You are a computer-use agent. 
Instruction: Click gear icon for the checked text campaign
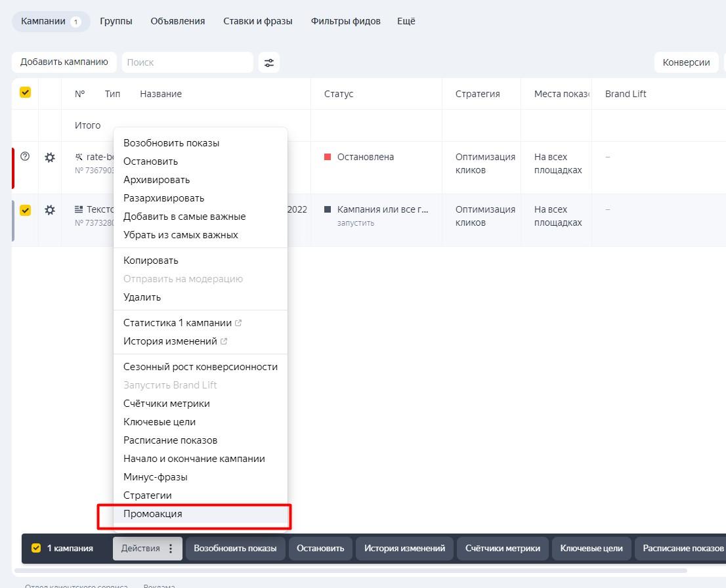[x=50, y=210]
